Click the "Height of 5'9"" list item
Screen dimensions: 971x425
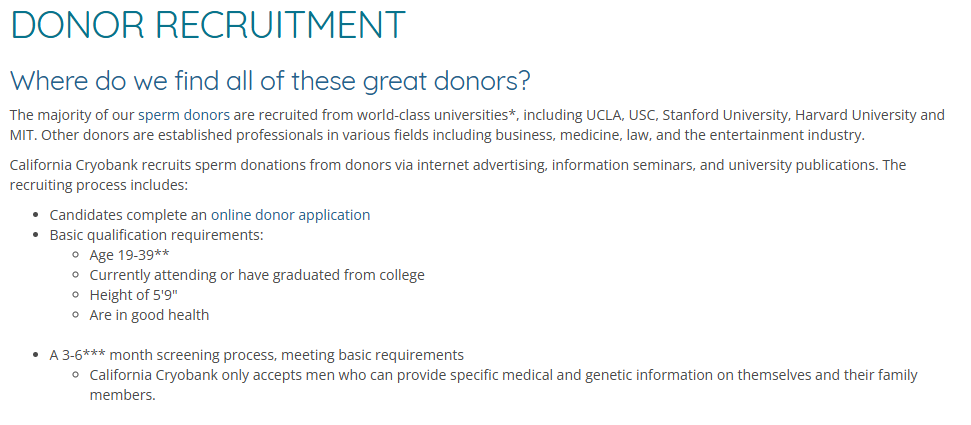point(134,295)
